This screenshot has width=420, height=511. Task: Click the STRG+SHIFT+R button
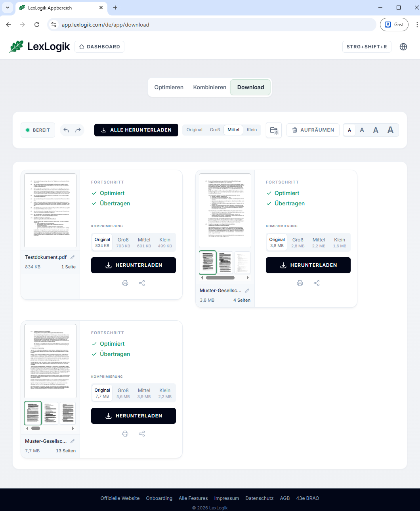click(x=367, y=47)
